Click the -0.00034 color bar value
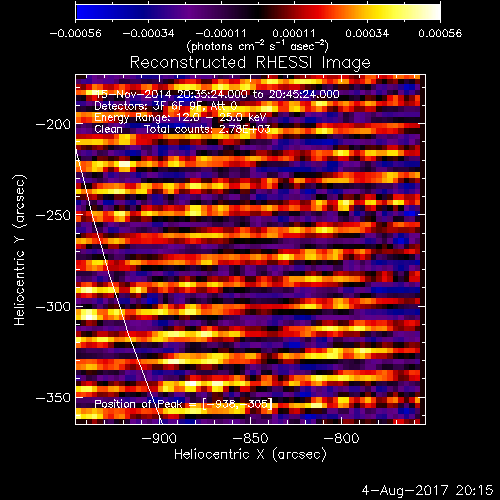 [x=148, y=33]
